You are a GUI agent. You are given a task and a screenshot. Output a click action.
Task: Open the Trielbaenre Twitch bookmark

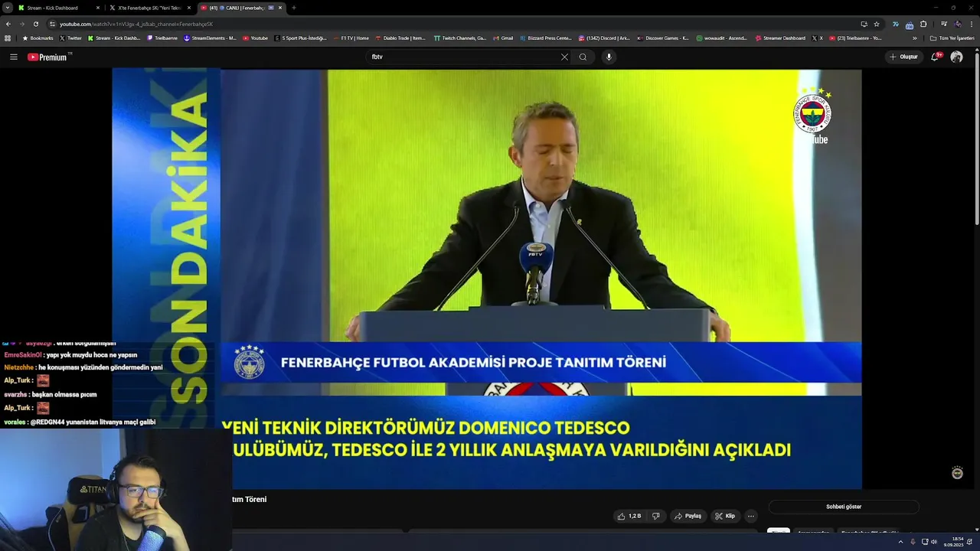coord(162,37)
